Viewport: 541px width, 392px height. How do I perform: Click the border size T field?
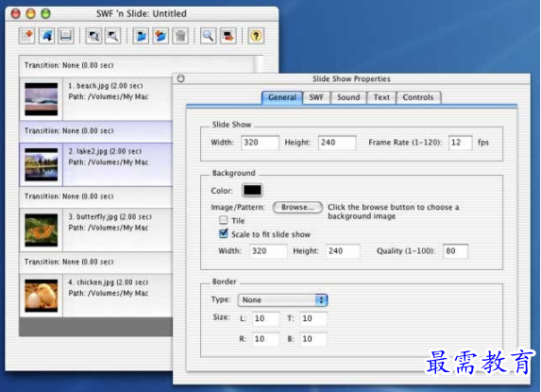313,318
